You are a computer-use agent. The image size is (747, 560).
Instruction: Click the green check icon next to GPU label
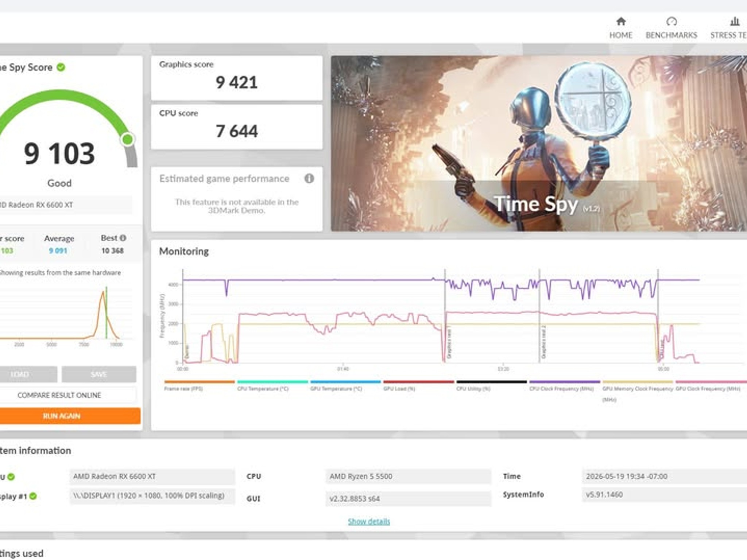click(x=11, y=477)
